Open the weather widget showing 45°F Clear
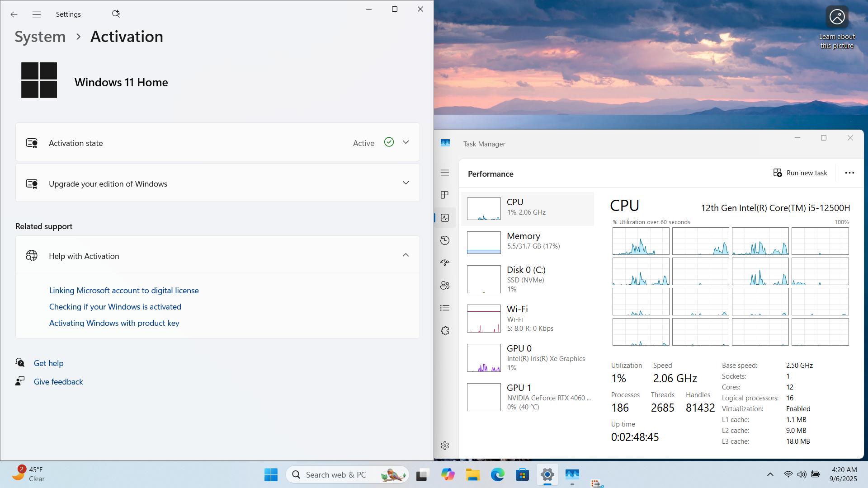The height and width of the screenshot is (488, 868). tap(28, 474)
